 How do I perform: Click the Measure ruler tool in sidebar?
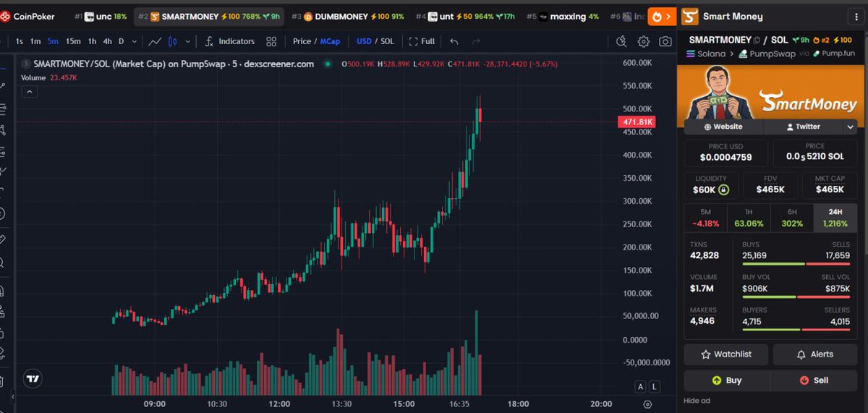point(4,239)
